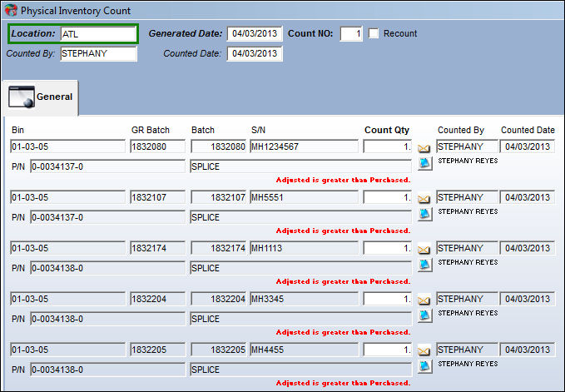Click the GR Batch column header
Image resolution: width=565 pixels, height=392 pixels.
151,130
